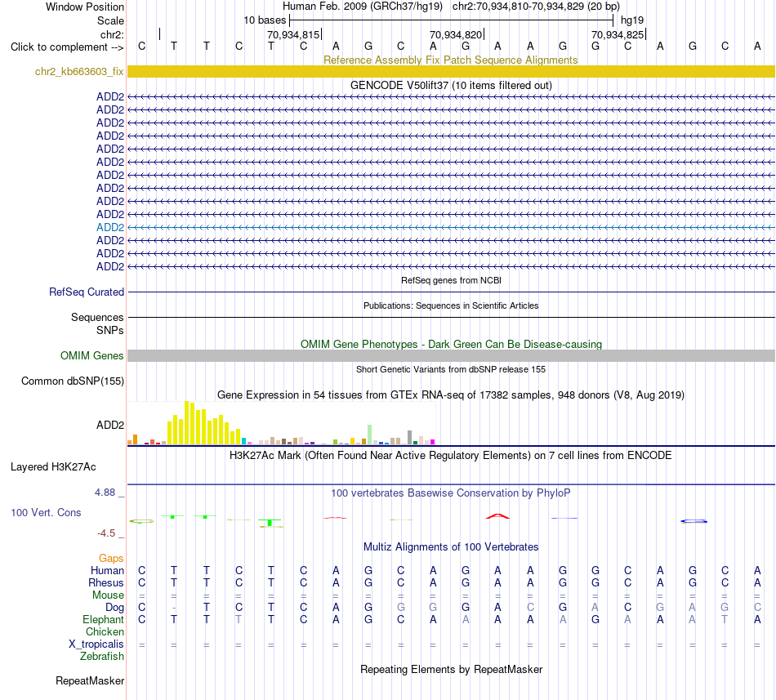The width and height of the screenshot is (776, 700).
Task: Select the X_tropicalis alignment row label
Action: pyautogui.click(x=96, y=644)
